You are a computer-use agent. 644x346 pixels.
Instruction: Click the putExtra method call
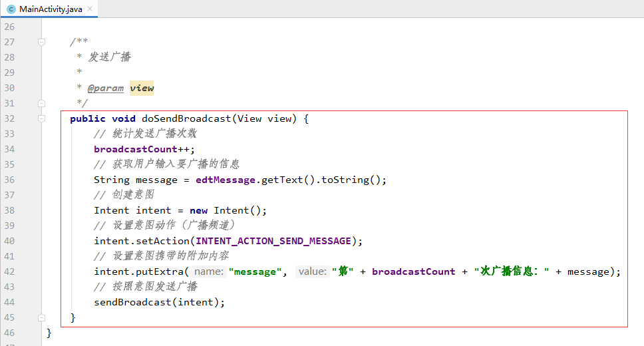(160, 271)
